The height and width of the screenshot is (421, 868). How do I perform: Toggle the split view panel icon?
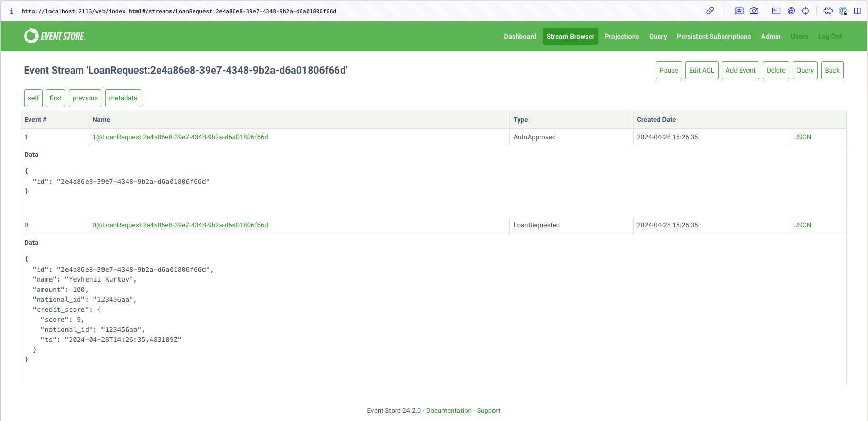point(857,11)
